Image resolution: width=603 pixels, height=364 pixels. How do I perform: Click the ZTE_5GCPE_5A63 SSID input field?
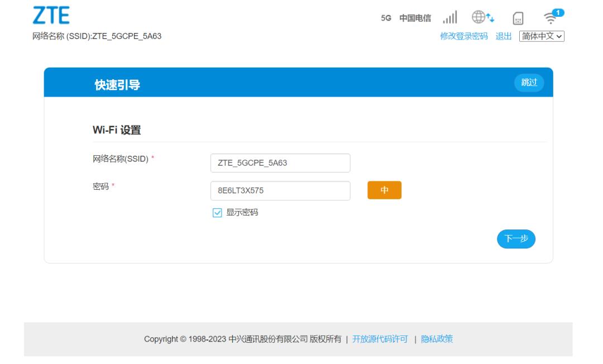pyautogui.click(x=280, y=163)
